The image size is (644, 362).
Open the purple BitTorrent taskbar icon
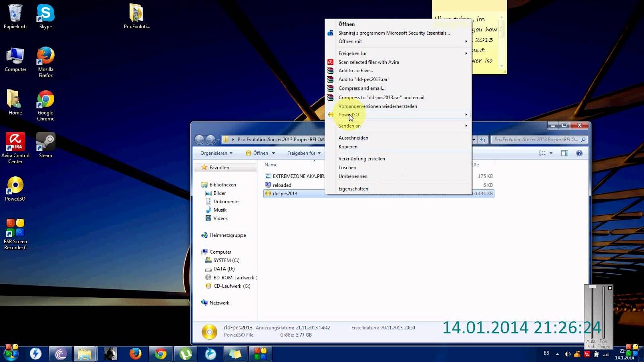61,354
